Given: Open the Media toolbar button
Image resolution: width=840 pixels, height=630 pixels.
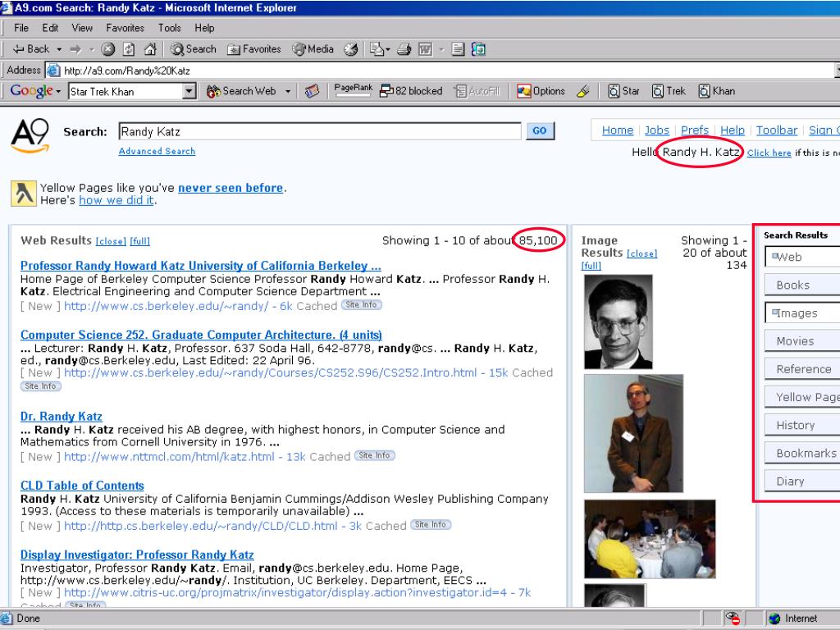Looking at the screenshot, I should tap(313, 49).
